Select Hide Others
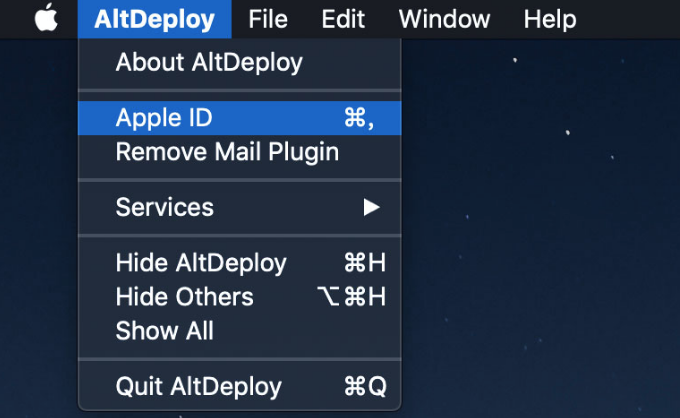Screen dimensions: 680x418 pos(240,297)
